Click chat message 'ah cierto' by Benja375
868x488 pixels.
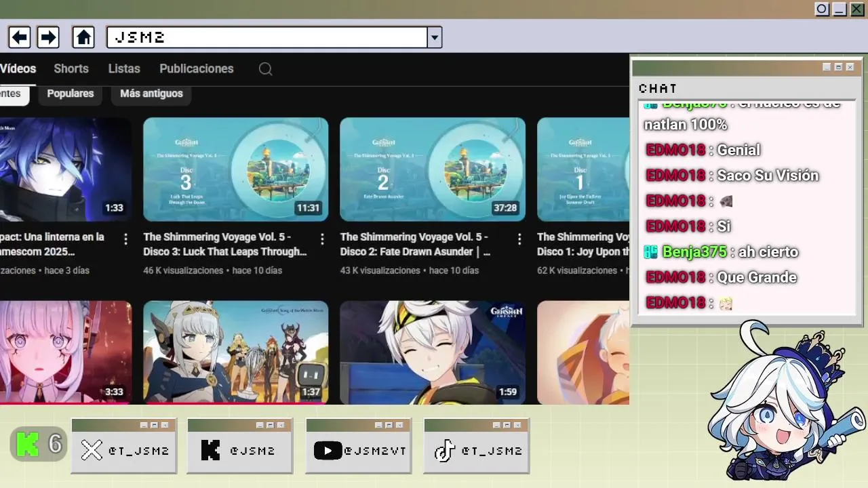click(768, 251)
